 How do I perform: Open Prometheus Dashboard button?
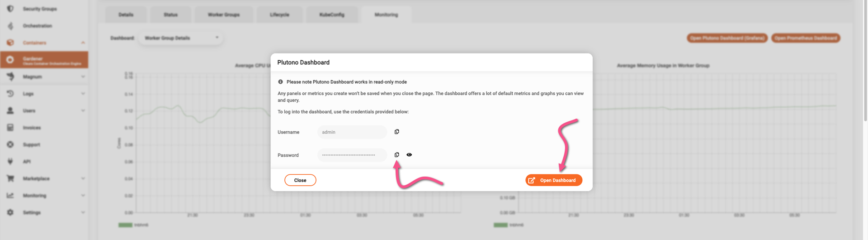pos(805,38)
